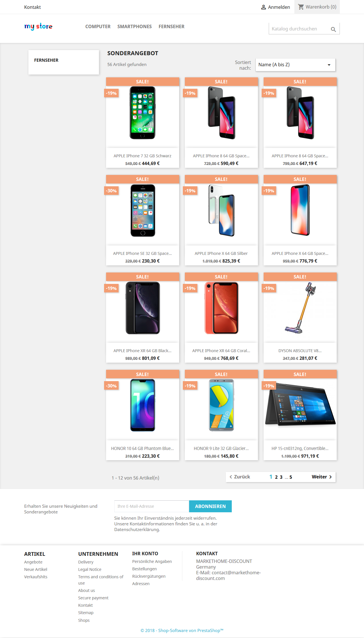Go to page 3 in pagination
The width and height of the screenshot is (364, 638).
pyautogui.click(x=281, y=477)
